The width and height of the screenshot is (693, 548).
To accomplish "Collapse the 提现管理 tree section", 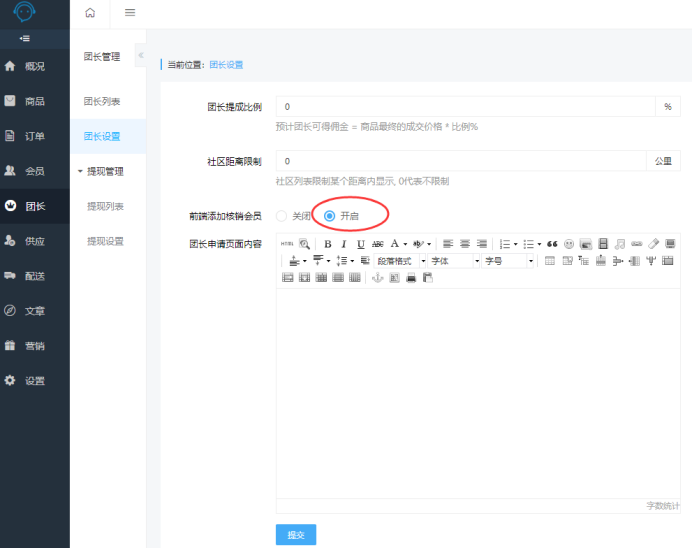I will pyautogui.click(x=80, y=171).
